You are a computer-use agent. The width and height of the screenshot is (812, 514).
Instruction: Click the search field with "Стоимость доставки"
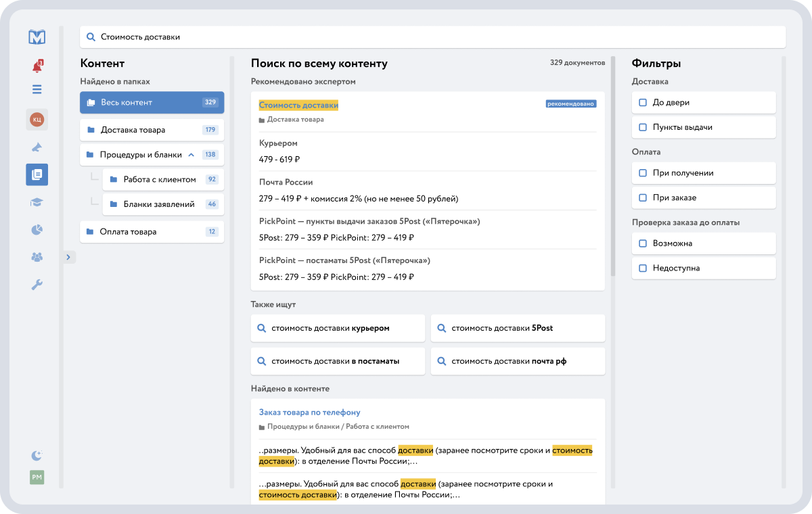(x=433, y=37)
